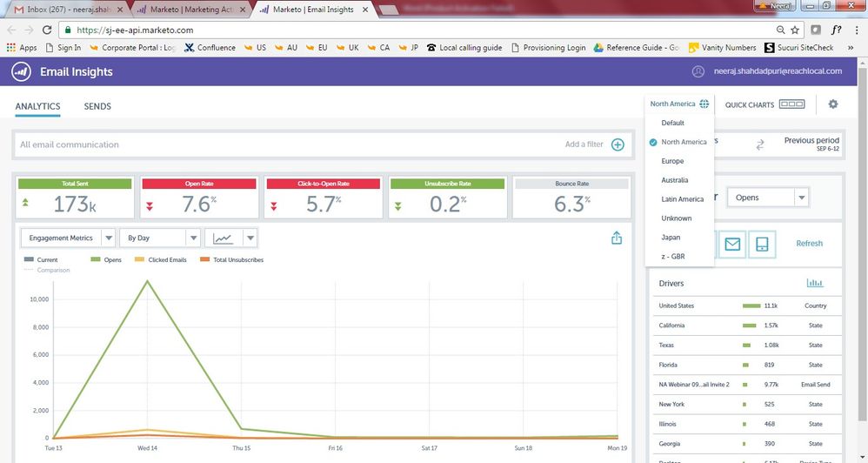868x463 pixels.
Task: Click the chart export share icon
Action: (x=617, y=238)
